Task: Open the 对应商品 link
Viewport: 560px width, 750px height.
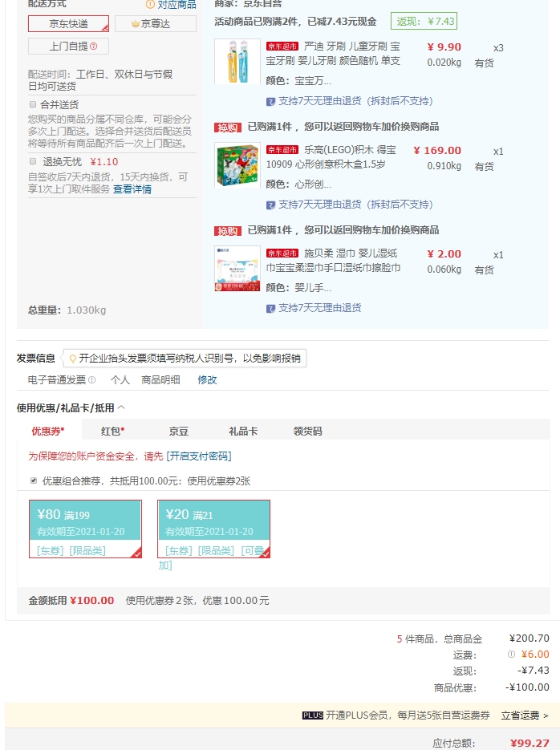Action: point(177,5)
